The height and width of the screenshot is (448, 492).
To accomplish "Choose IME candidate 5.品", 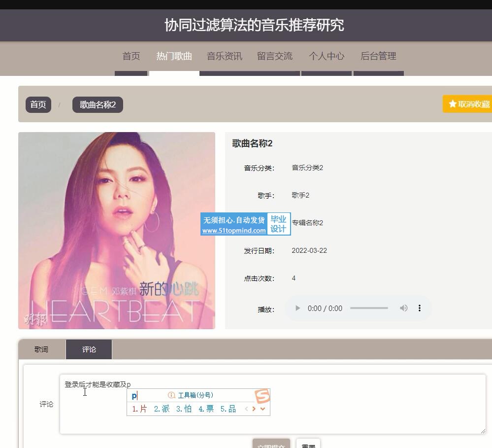I will pos(228,409).
